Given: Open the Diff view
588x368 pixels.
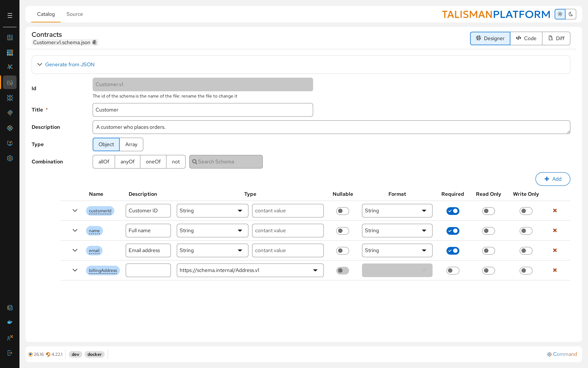Looking at the screenshot, I should [556, 38].
